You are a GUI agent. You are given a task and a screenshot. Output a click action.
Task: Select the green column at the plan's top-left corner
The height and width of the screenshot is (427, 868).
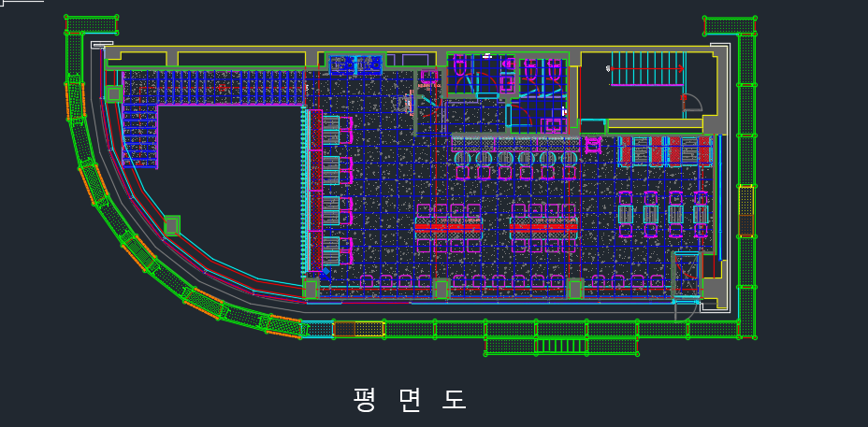click(x=113, y=93)
